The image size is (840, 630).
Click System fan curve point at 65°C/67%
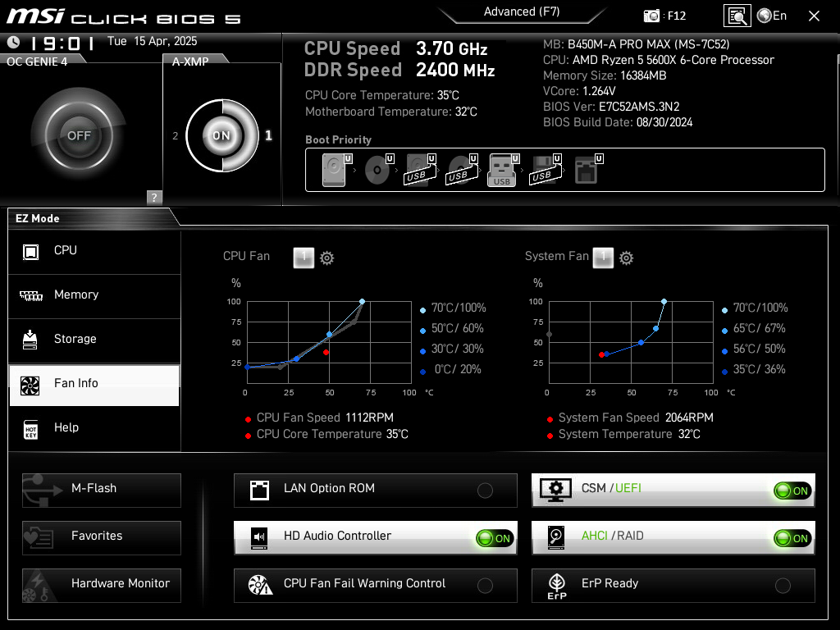(x=655, y=328)
